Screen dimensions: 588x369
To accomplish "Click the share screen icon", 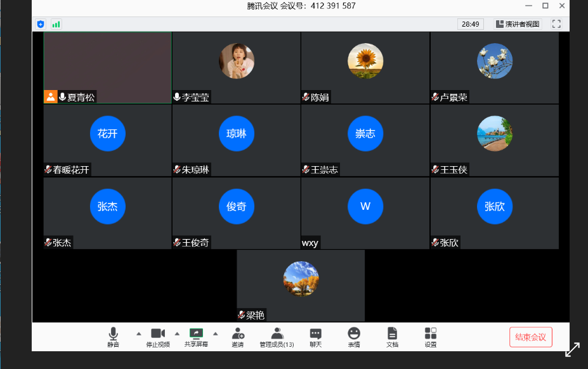I will tap(196, 333).
